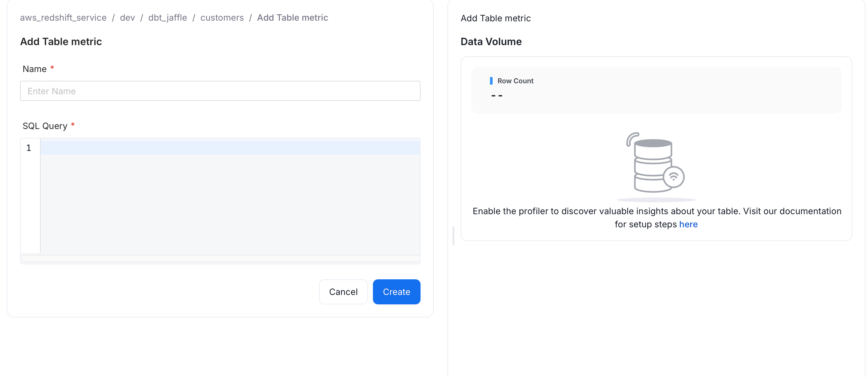This screenshot has width=868, height=377.
Task: Click the Add Table metric breadcrumb
Action: [x=292, y=18]
